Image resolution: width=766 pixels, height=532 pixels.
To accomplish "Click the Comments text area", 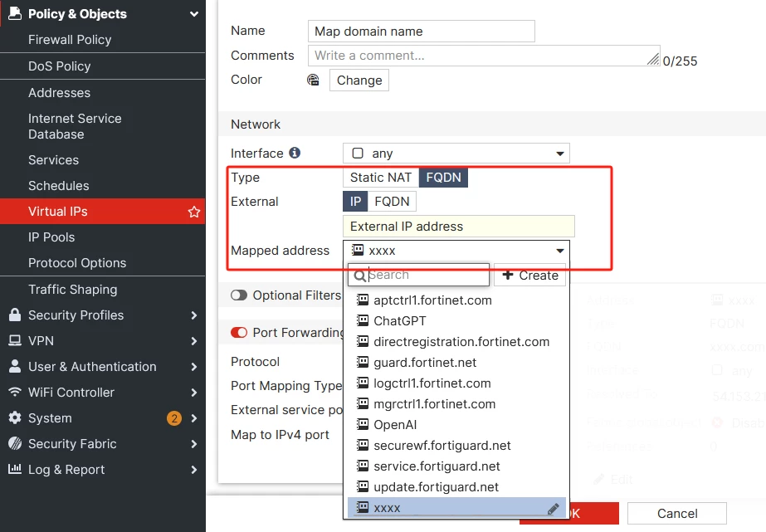I will pos(484,56).
